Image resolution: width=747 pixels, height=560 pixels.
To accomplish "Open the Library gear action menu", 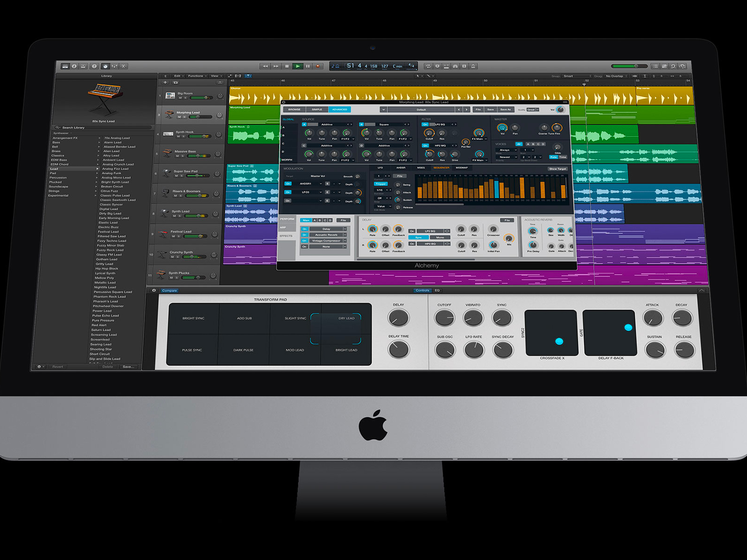I will 40,367.
